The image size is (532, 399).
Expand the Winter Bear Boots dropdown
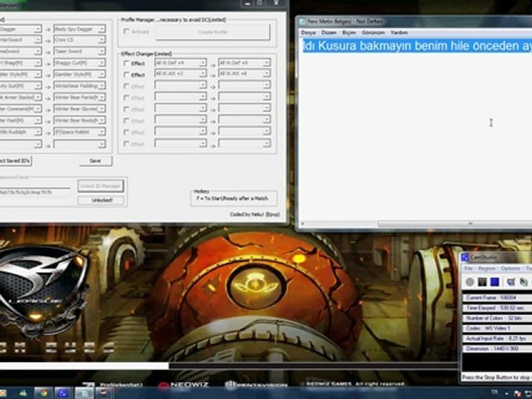click(101, 120)
